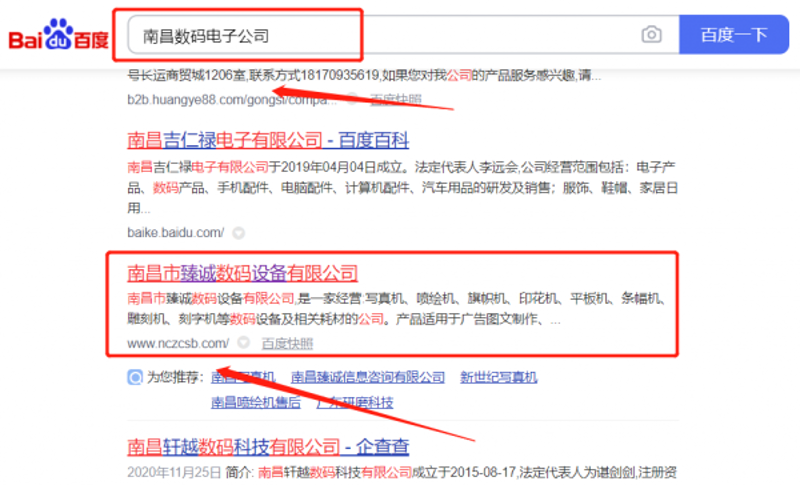Screen dimensions: 800x485
Task: Open recommended link 南昌喷绘机售后
Action: pos(256,402)
